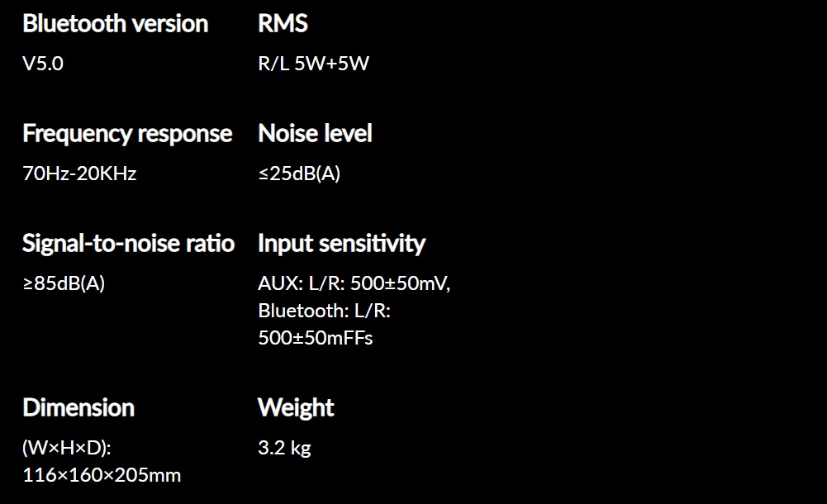Click the Bluetooth version heading
Screen dimensions: 827x504
point(116,24)
